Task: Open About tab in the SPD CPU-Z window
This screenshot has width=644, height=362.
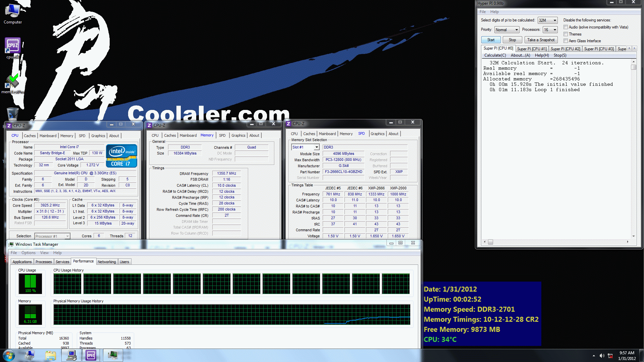Action: pyautogui.click(x=393, y=134)
